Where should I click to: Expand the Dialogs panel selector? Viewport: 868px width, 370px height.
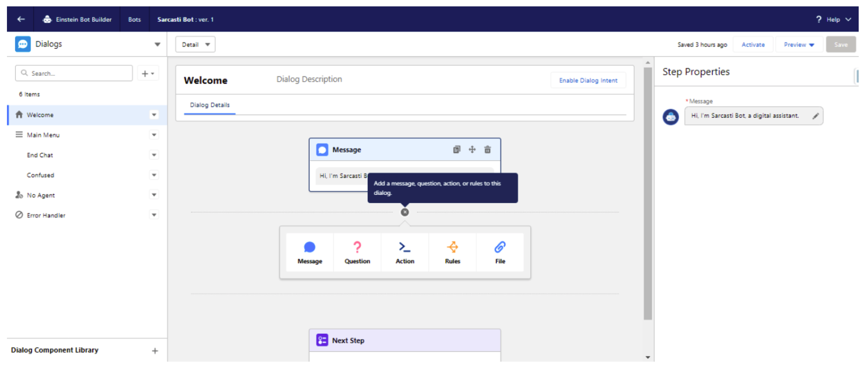tap(157, 44)
